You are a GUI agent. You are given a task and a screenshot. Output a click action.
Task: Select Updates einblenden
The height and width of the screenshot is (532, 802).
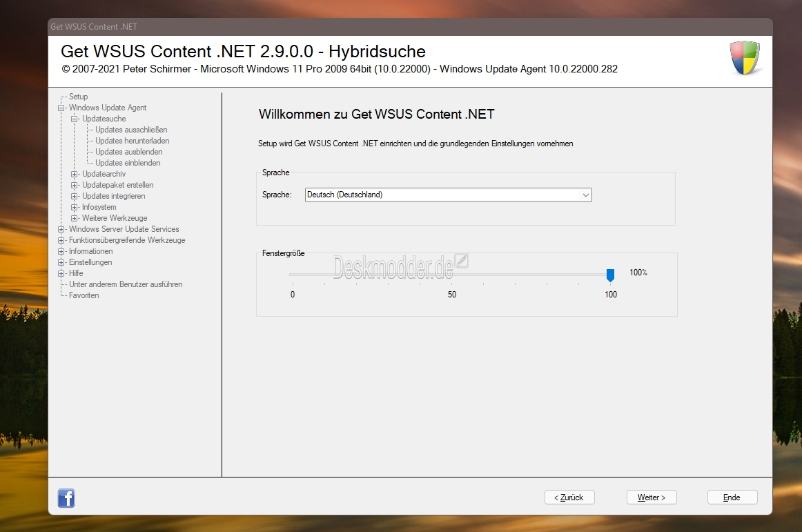click(x=128, y=163)
